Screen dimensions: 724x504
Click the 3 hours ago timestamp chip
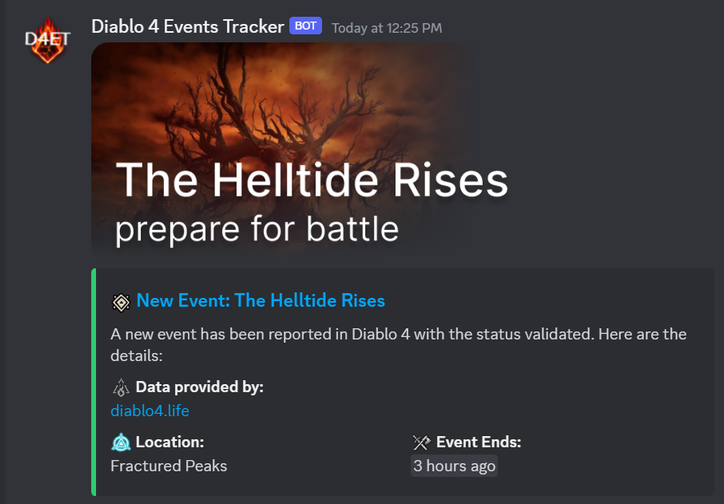coord(454,466)
